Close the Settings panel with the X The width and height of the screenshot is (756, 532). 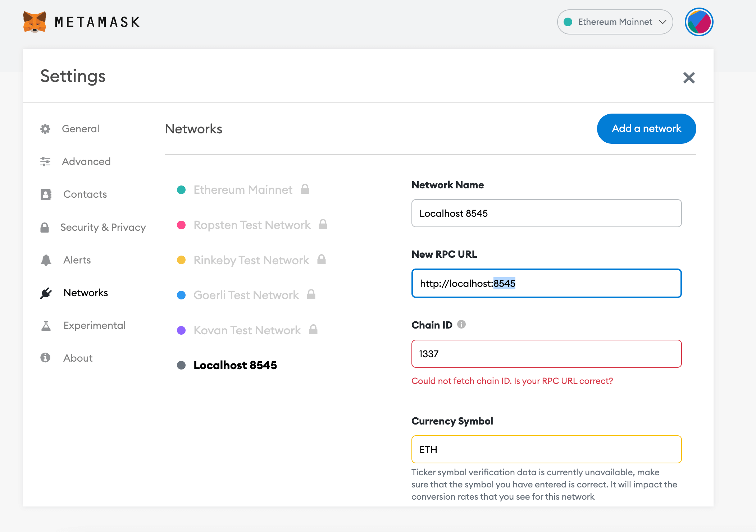coord(689,78)
